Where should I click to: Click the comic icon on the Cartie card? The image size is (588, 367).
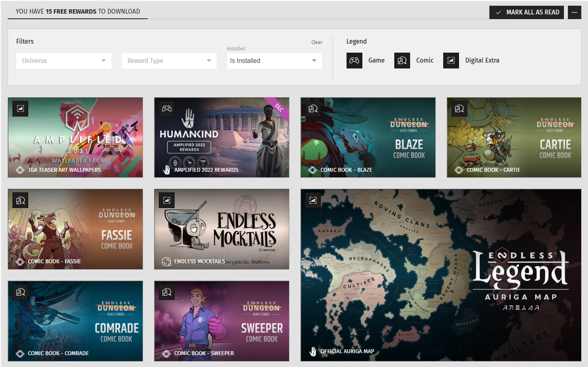[x=459, y=109]
